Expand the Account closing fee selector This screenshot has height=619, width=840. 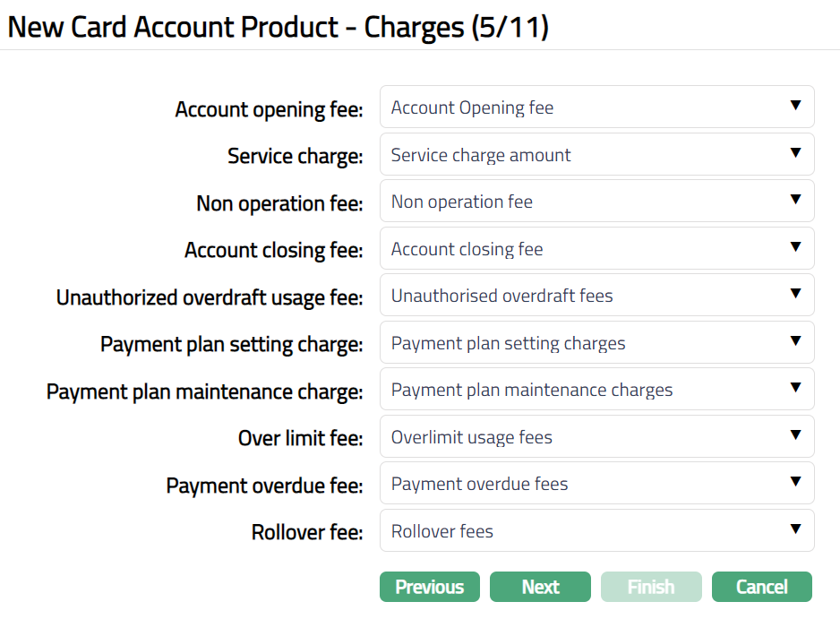pyautogui.click(x=596, y=249)
